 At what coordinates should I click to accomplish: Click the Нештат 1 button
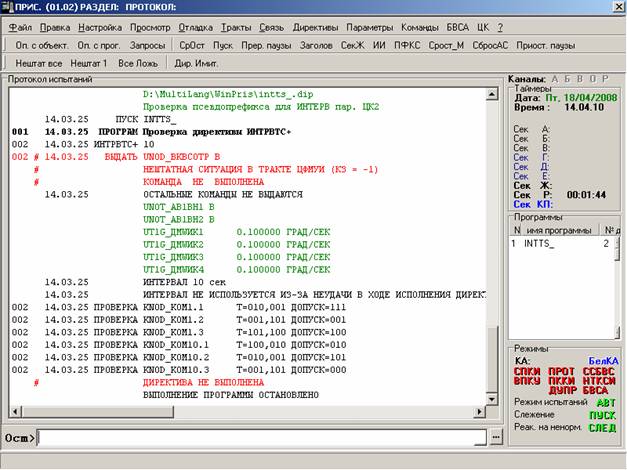click(89, 63)
